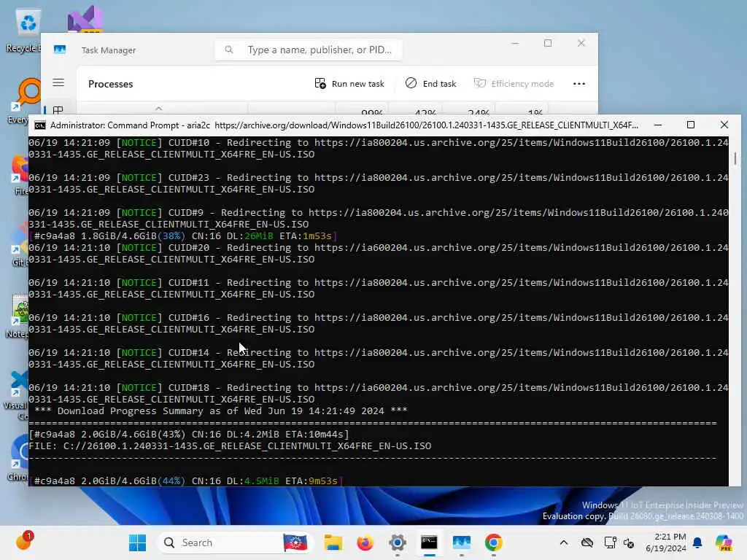
Task: Click the CUID#16 redirect notice line
Action: tap(379, 323)
